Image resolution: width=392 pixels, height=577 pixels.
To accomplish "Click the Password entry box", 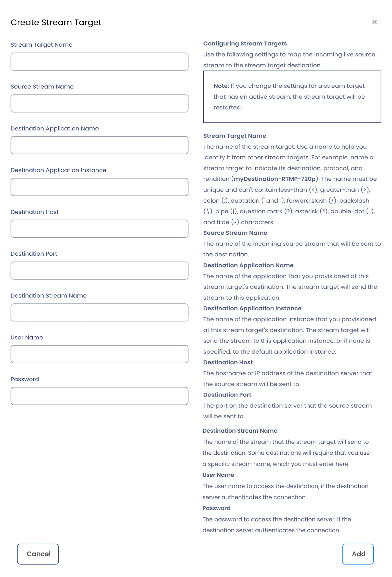I will coord(99,396).
